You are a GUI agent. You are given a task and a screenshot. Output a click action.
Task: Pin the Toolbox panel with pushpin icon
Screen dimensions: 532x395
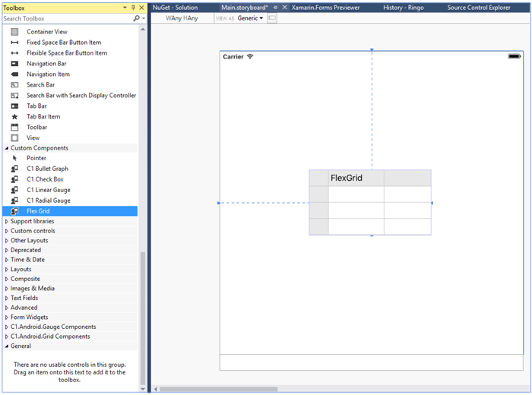(133, 8)
